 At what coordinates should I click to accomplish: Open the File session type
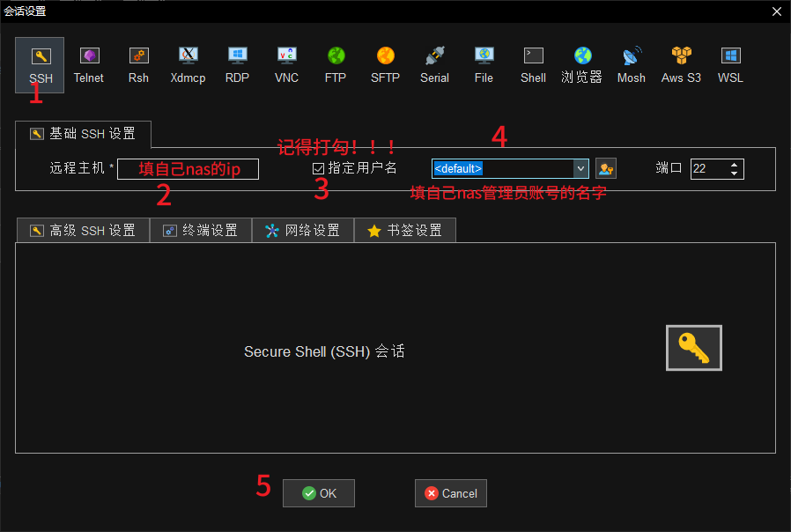tap(484, 64)
